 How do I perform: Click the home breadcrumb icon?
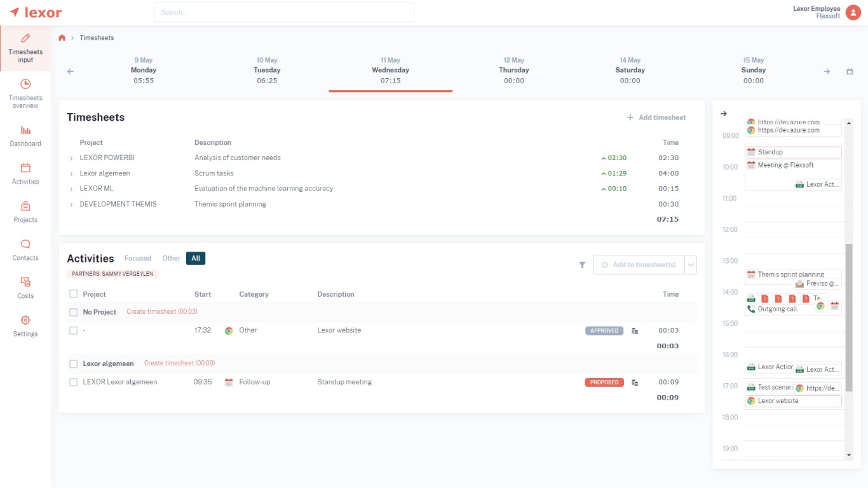pos(62,38)
